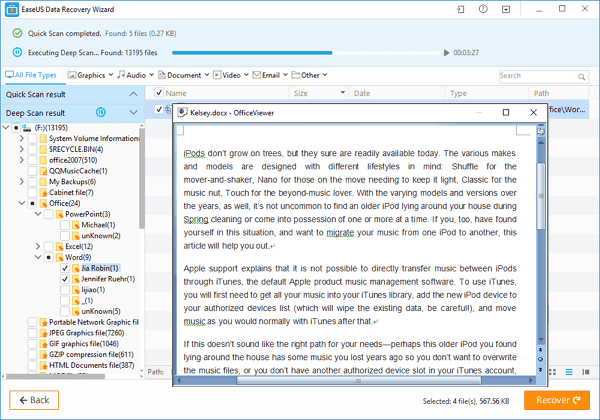Screen dimensions: 600x420
Task: Click the Cabinet file type icon
Action: click(43, 192)
